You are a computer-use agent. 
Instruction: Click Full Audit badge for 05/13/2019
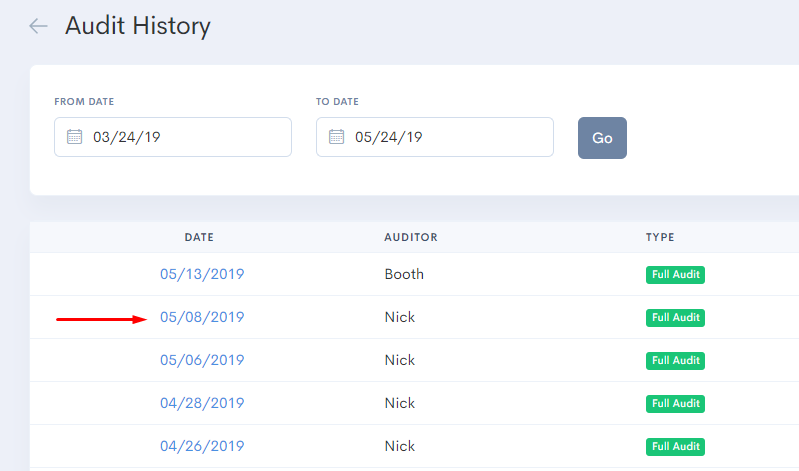(x=675, y=275)
